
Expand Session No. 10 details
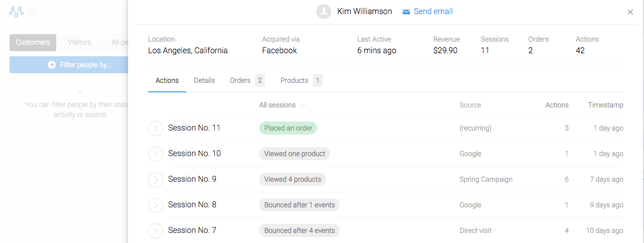(x=156, y=154)
